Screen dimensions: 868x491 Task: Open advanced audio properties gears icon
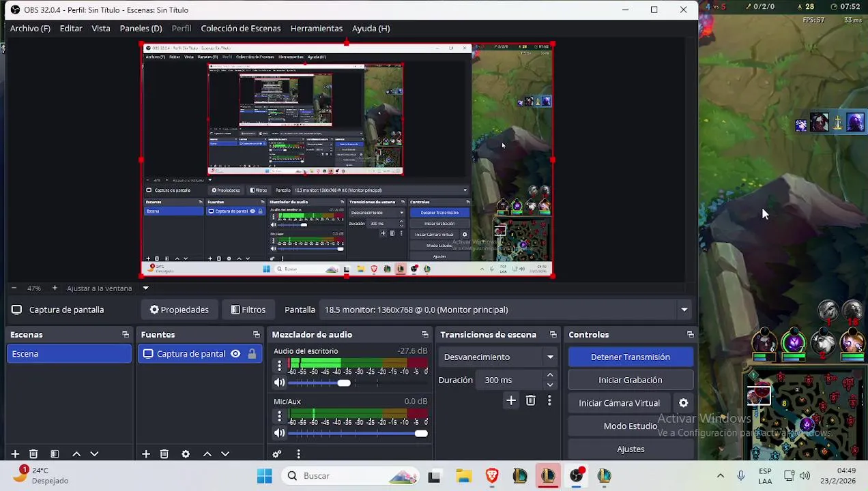click(277, 454)
